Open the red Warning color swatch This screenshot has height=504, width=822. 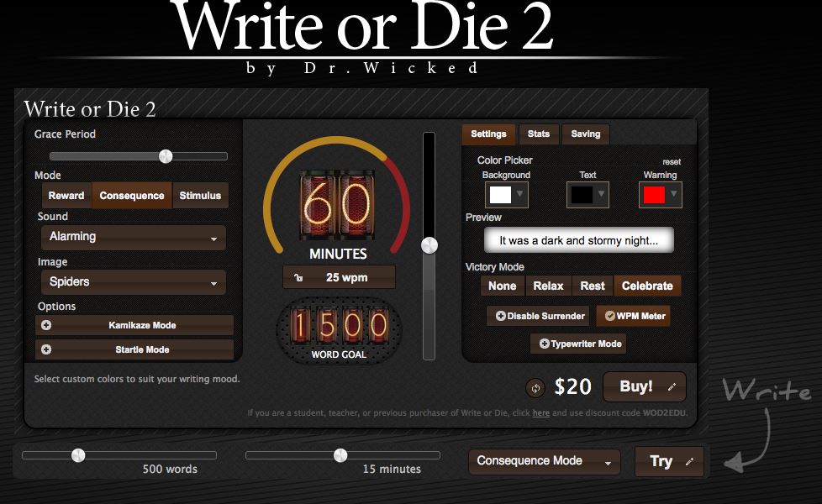click(660, 195)
